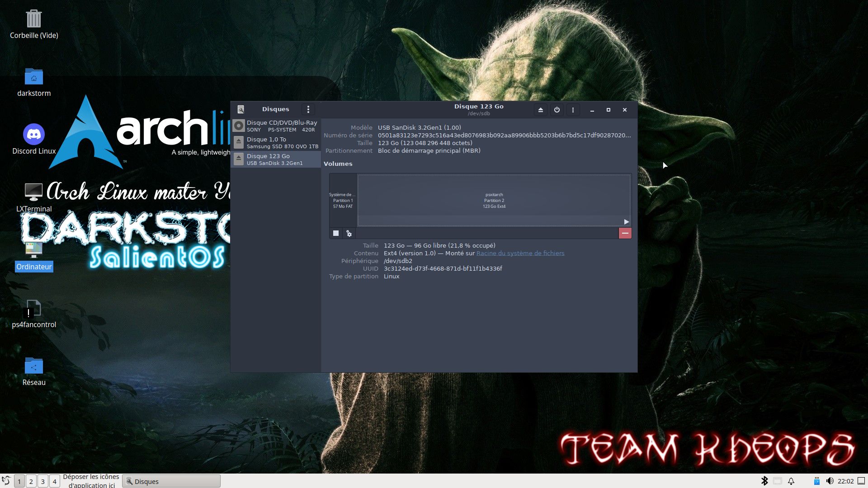Power off the 123 Go disk
Viewport: 868px width, 488px height.
click(557, 110)
